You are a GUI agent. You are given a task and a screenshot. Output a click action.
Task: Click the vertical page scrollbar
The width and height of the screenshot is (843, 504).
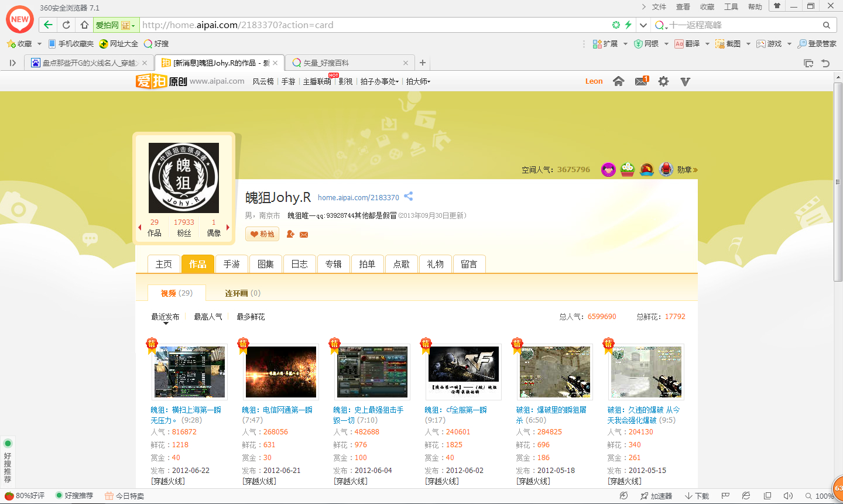click(x=838, y=183)
